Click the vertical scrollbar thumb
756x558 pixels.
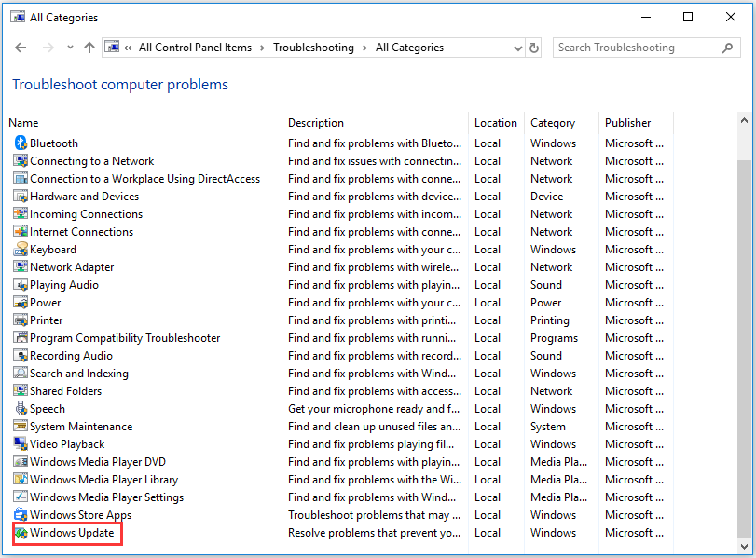[744, 347]
